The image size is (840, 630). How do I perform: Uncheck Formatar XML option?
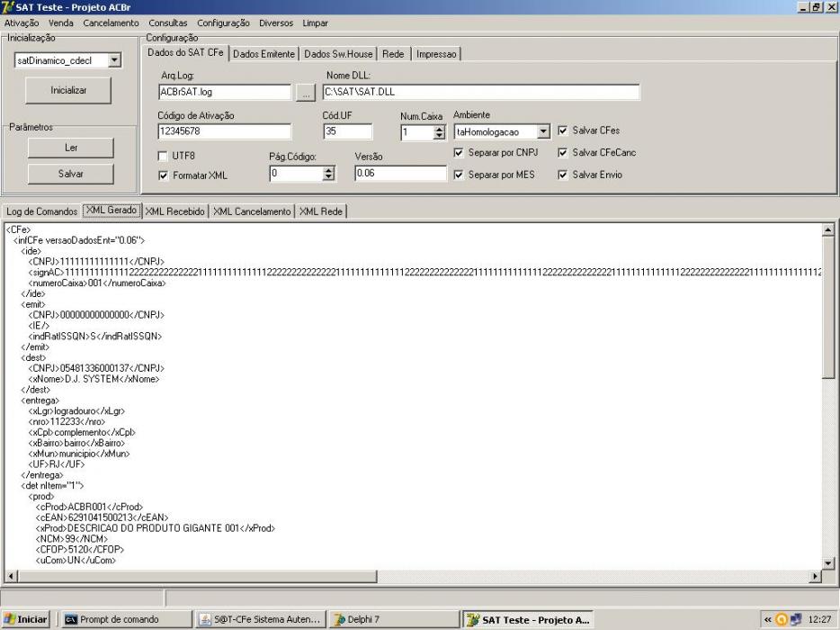point(163,175)
